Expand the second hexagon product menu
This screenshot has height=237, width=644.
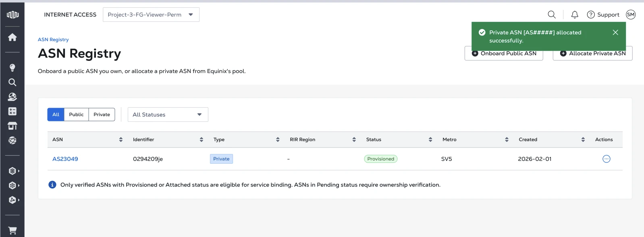click(14, 185)
